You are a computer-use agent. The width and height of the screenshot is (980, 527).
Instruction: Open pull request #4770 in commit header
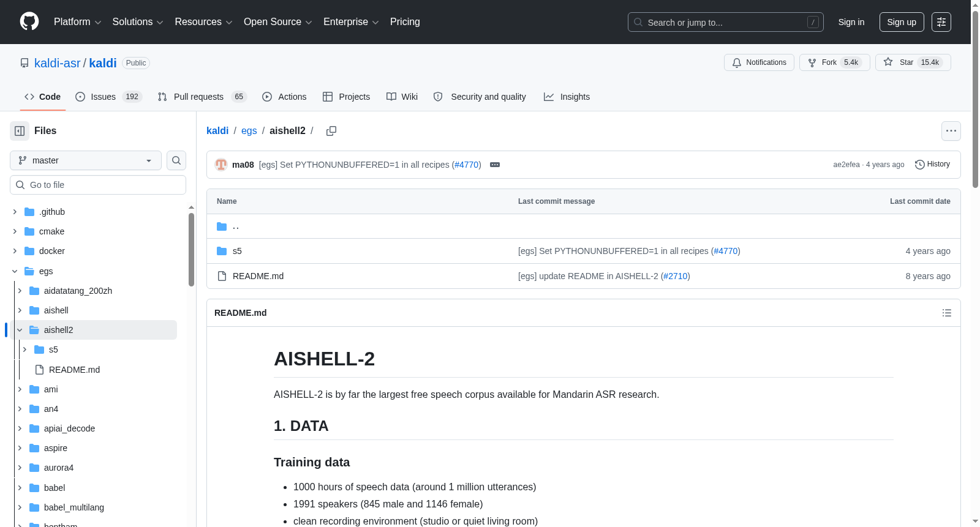(467, 165)
